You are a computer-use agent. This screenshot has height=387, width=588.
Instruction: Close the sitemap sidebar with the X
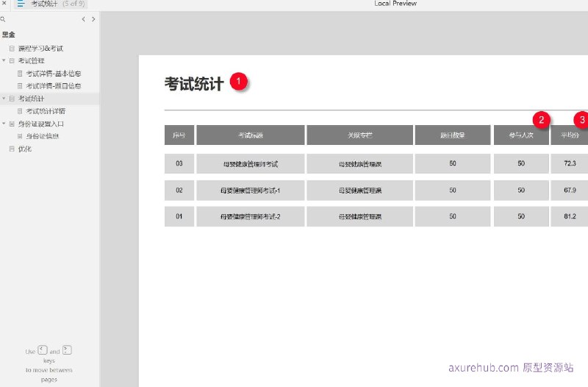(x=4, y=3)
